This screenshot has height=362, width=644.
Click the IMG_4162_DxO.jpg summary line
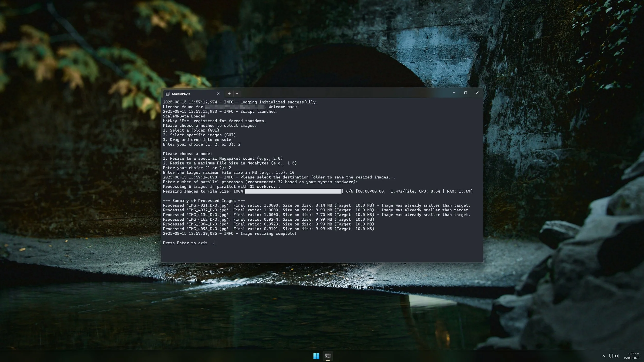tap(268, 219)
